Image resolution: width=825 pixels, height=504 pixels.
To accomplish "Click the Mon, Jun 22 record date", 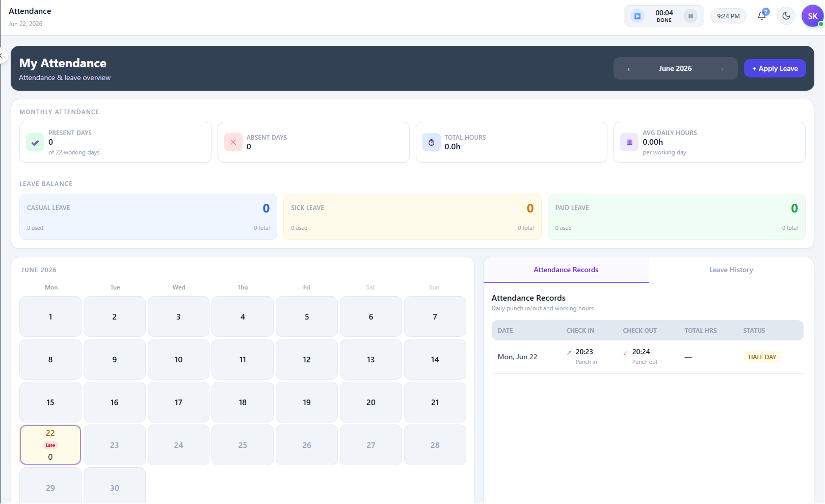I will coord(517,357).
